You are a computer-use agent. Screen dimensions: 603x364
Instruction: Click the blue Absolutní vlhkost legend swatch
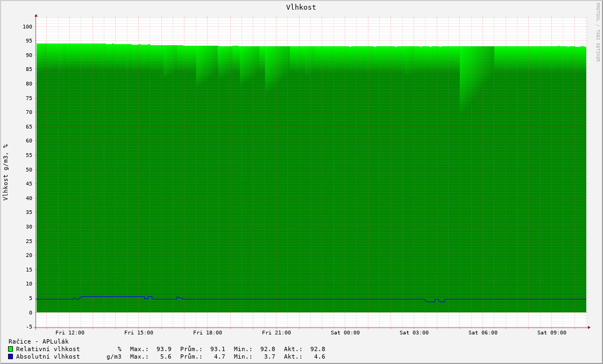[10, 356]
